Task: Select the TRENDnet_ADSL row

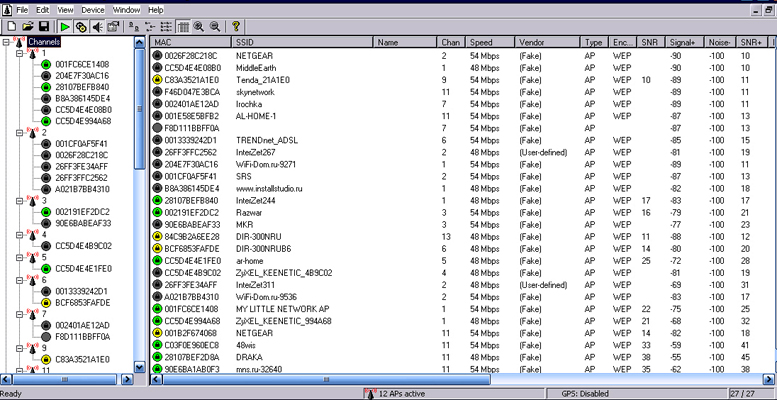Action: 461,140
